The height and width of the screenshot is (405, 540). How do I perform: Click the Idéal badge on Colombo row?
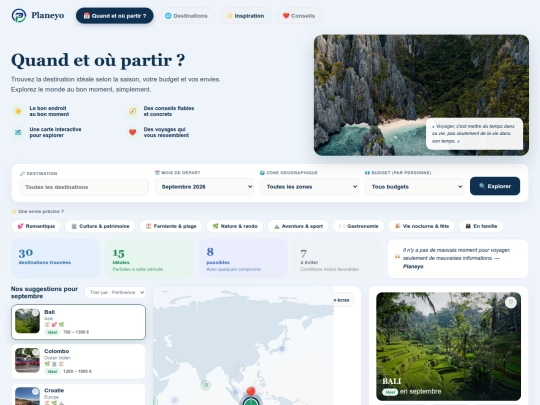[52, 372]
